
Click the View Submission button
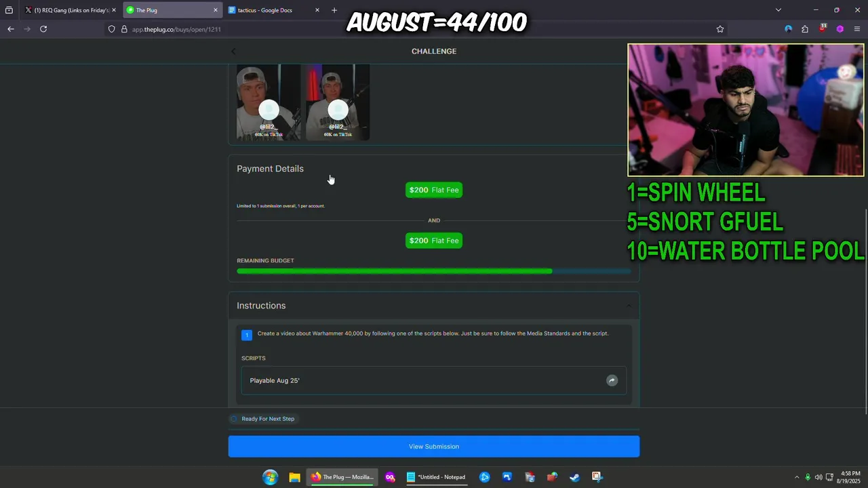coord(434,447)
